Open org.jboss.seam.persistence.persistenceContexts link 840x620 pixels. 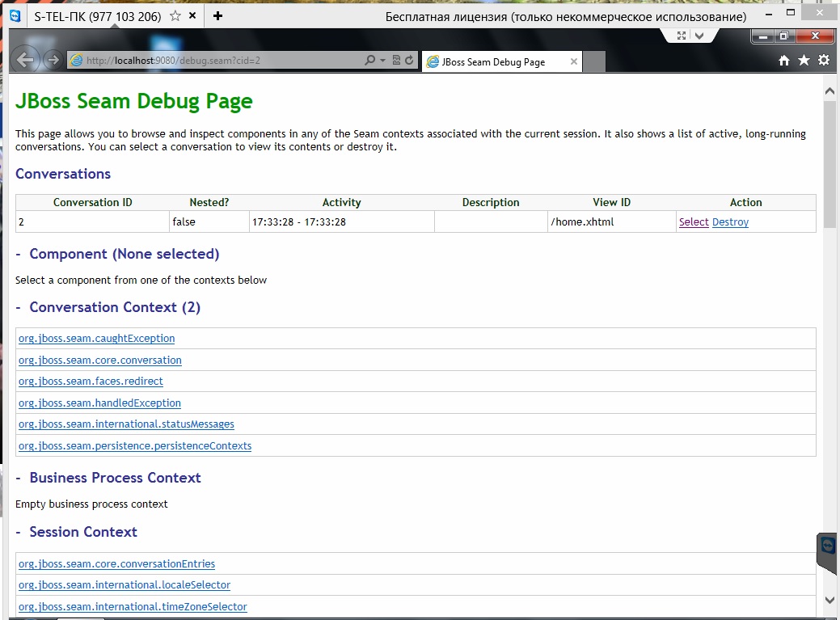(135, 446)
